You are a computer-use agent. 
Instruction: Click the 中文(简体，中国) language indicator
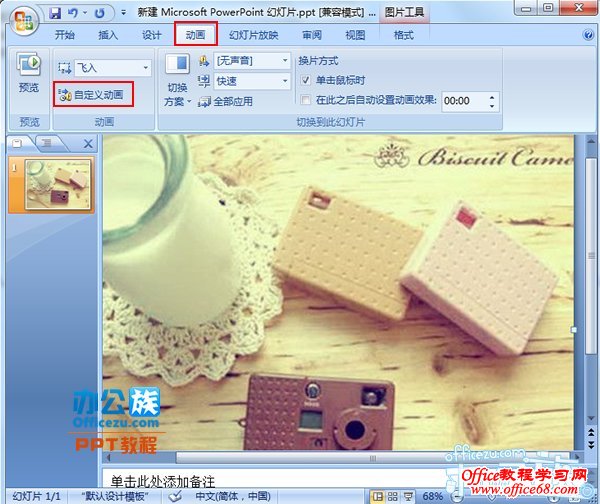coord(233,496)
